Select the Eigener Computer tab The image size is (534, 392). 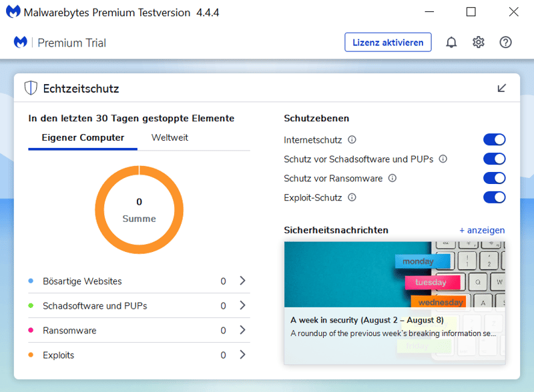pyautogui.click(x=83, y=138)
